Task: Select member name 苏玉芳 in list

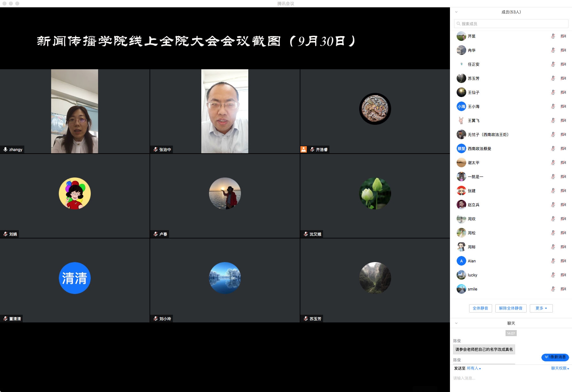Action: tap(474, 79)
